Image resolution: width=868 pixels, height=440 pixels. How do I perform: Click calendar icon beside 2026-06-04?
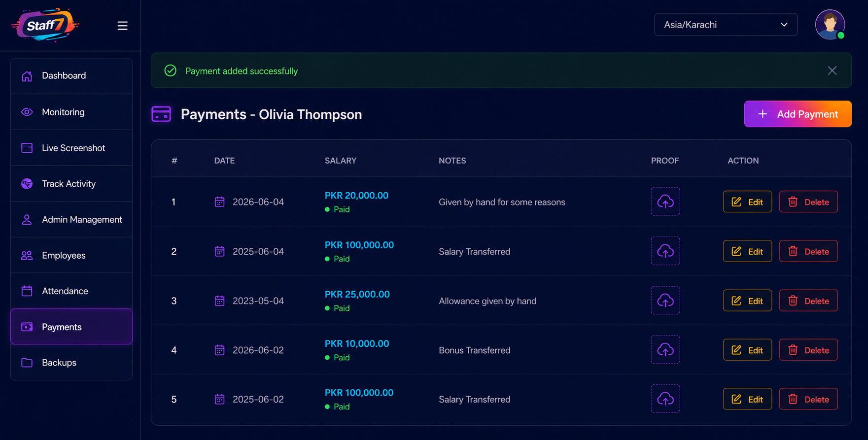(x=220, y=202)
